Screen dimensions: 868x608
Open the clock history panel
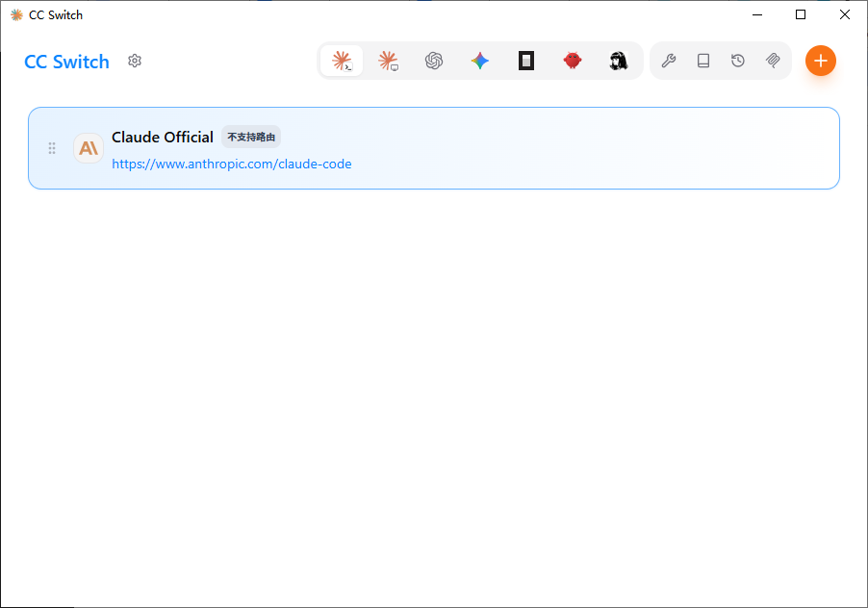pos(738,61)
